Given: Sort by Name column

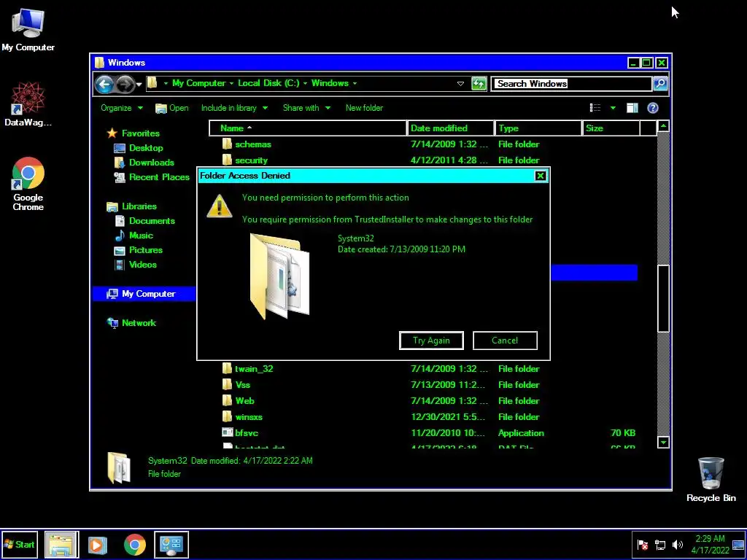Looking at the screenshot, I should [308, 128].
